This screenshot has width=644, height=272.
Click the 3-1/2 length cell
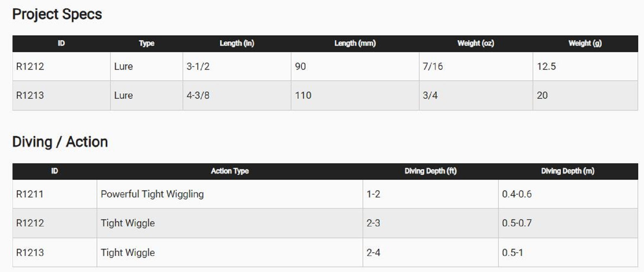coord(198,67)
